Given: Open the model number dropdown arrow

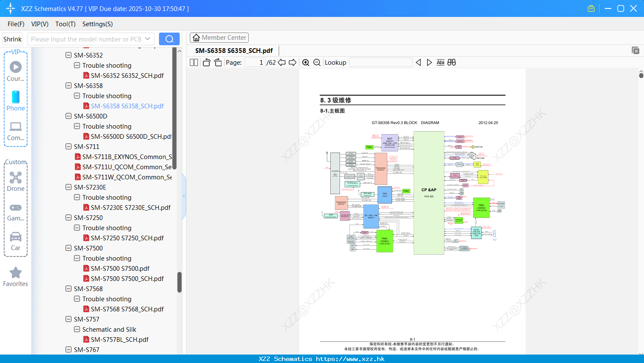Looking at the screenshot, I should pyautogui.click(x=148, y=39).
